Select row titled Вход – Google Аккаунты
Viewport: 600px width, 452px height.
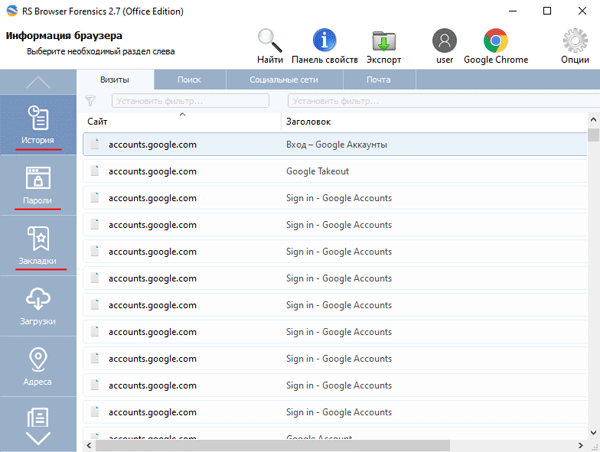(335, 144)
